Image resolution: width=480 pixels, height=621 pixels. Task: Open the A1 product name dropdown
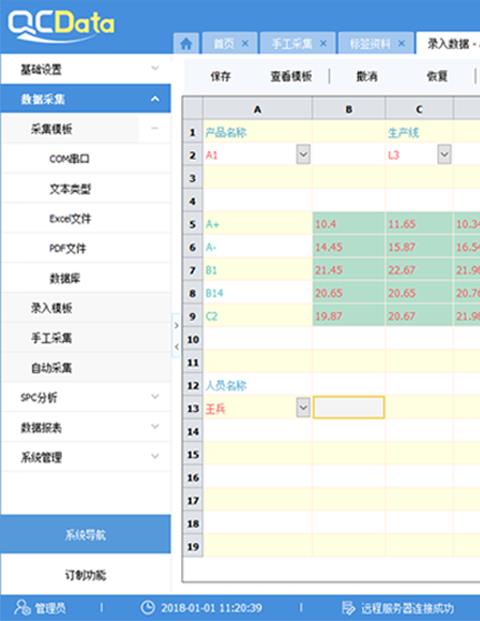point(303,154)
